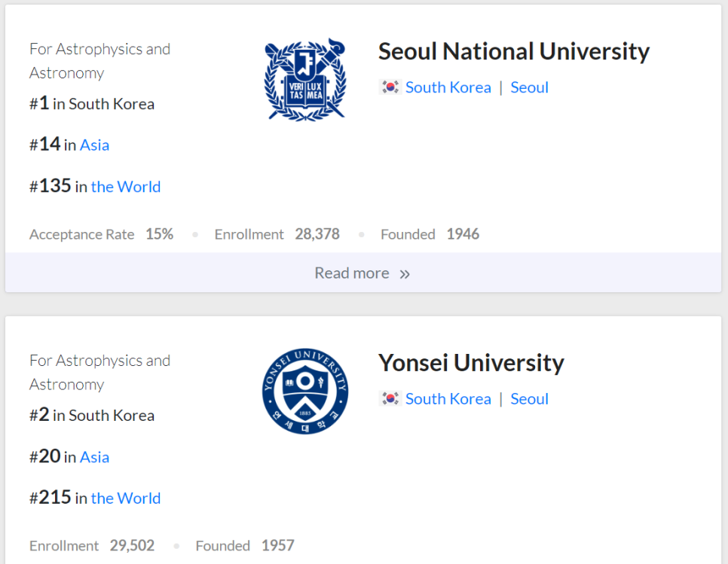
Task: Open the Seoul National University title
Action: point(513,51)
